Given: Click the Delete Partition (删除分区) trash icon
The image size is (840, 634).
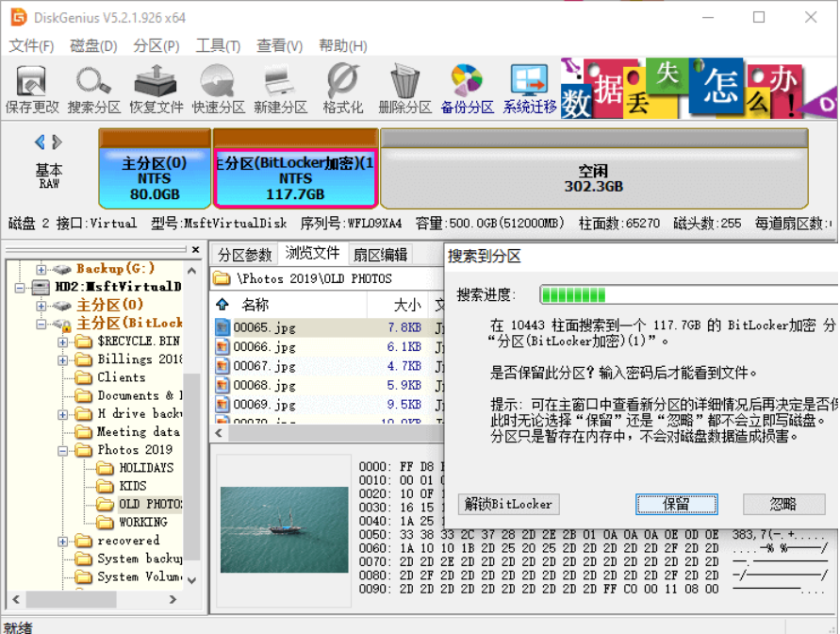Looking at the screenshot, I should 405,89.
